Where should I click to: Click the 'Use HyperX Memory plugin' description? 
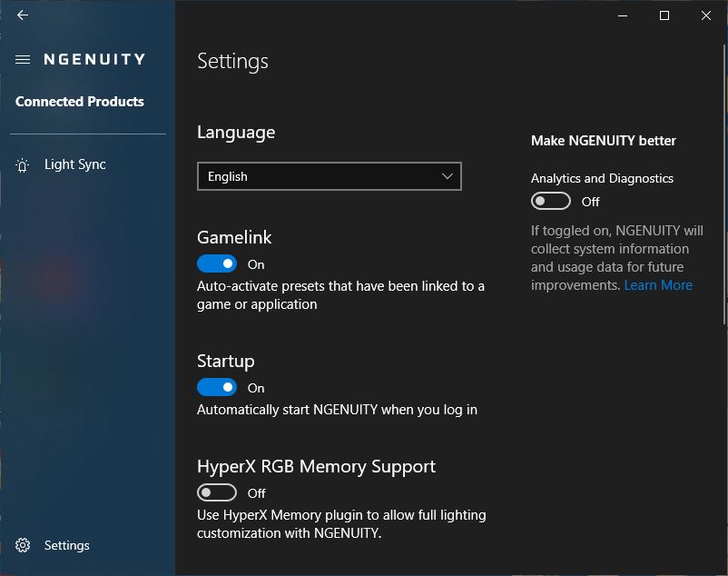click(341, 524)
